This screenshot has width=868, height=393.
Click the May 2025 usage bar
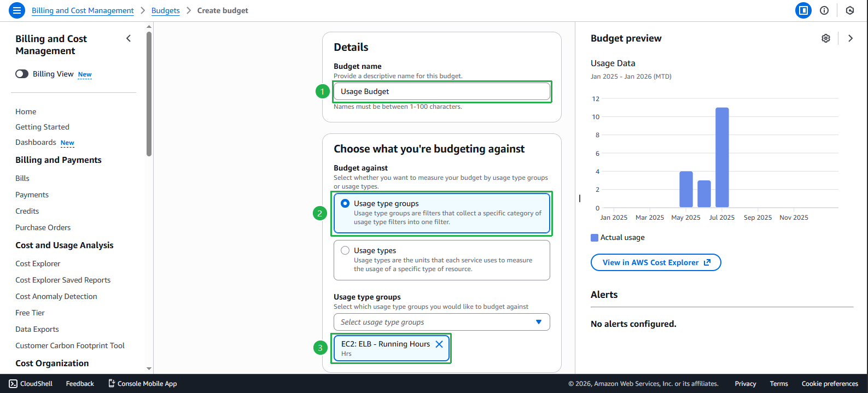point(686,190)
